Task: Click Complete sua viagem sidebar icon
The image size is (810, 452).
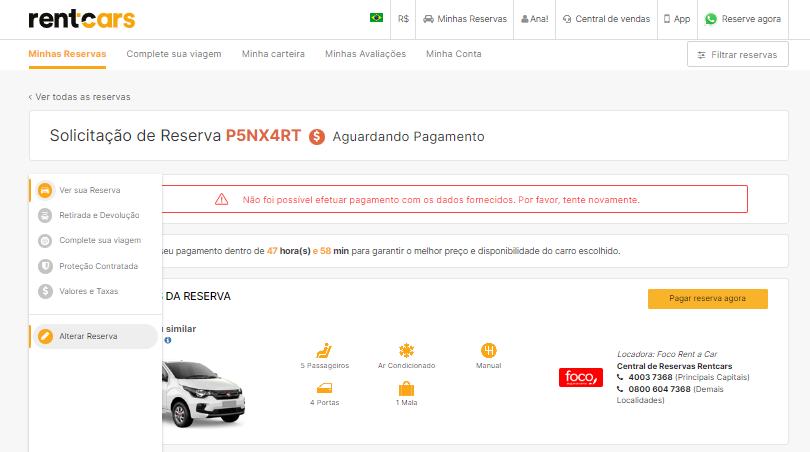Action: 45,241
